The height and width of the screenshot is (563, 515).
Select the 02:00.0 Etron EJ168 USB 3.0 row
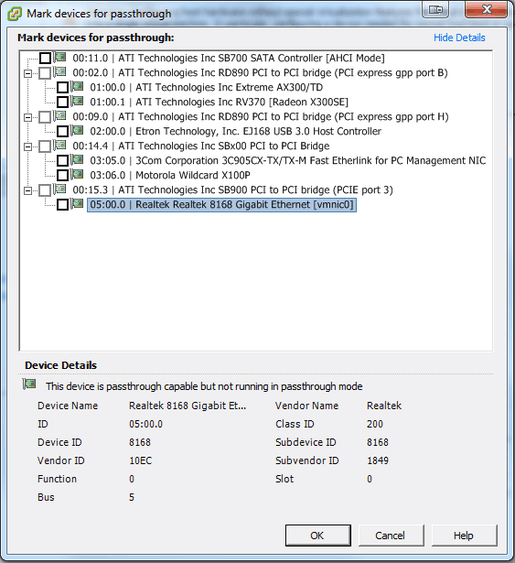pyautogui.click(x=235, y=131)
